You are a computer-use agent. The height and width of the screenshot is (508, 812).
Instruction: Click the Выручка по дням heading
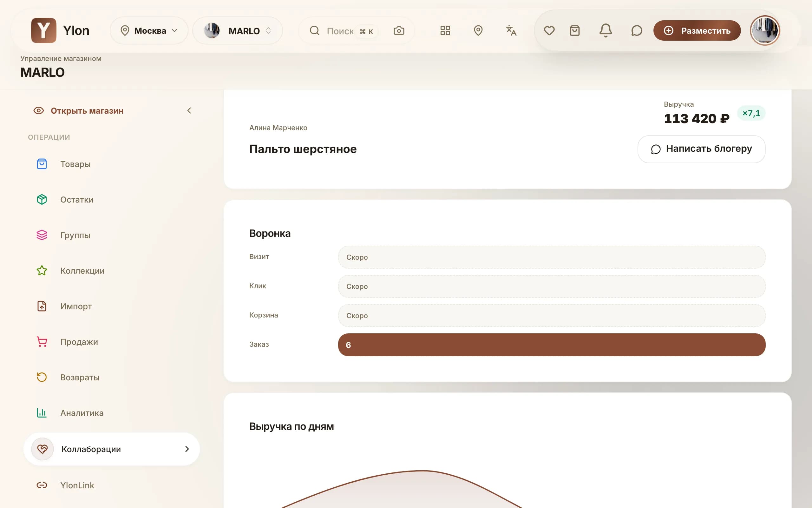coord(291,426)
